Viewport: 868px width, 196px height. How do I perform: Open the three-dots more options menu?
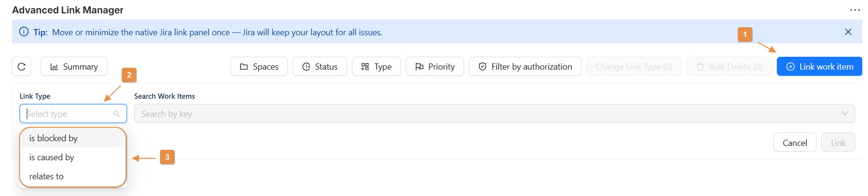tap(855, 10)
